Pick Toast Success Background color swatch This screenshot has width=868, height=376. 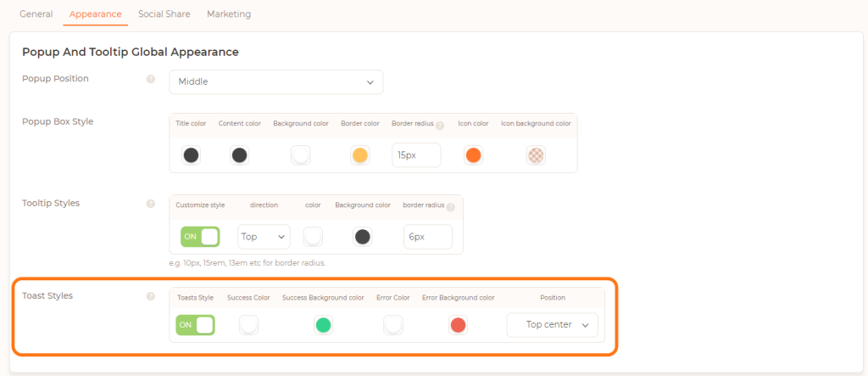pyautogui.click(x=323, y=325)
